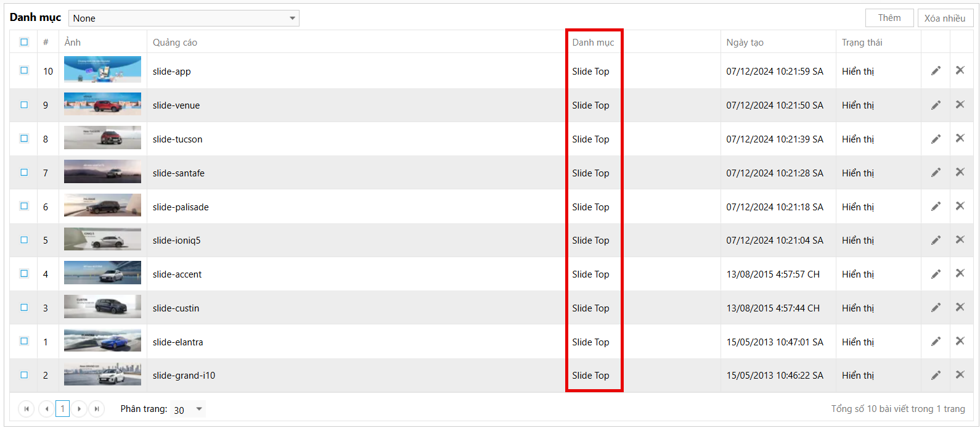This screenshot has width=980, height=428.
Task: Edit the slide-grand-i10 entry via pencil
Action: point(935,375)
